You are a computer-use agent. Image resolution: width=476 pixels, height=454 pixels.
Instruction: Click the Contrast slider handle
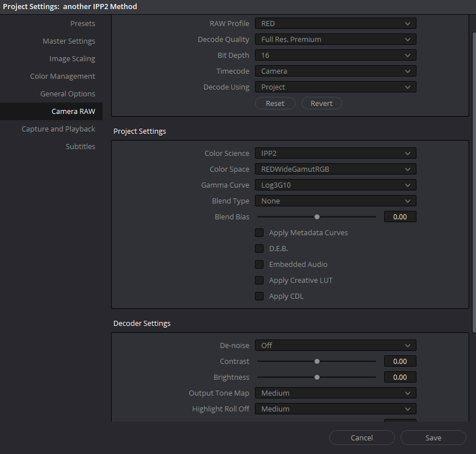click(317, 361)
